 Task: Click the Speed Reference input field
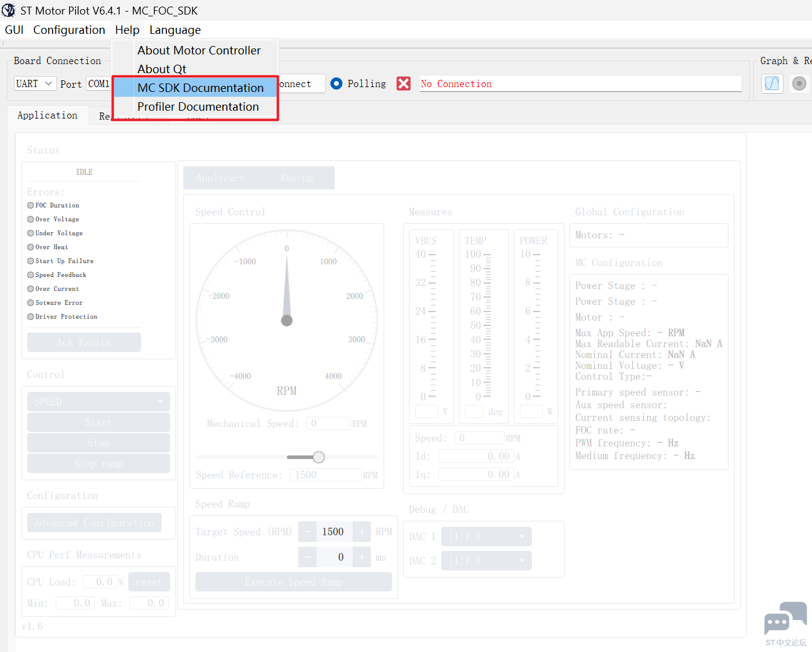click(326, 475)
